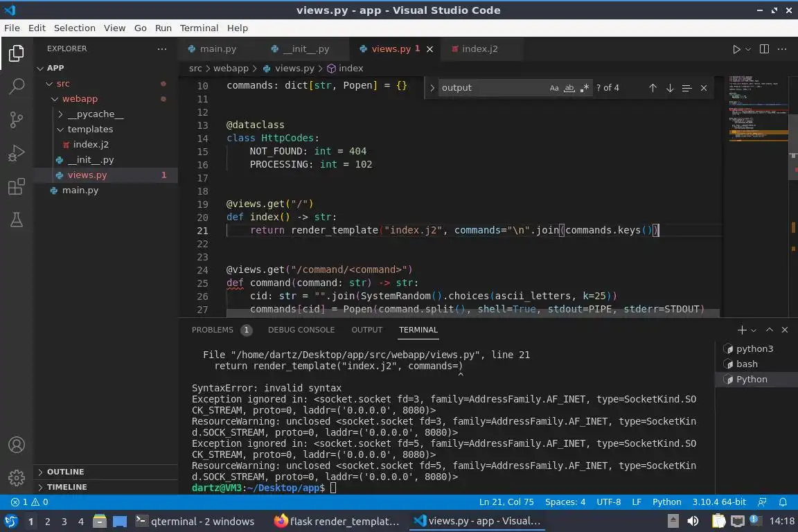Screen dimensions: 798x532
Task: Select the bash terminal instance
Action: point(747,364)
